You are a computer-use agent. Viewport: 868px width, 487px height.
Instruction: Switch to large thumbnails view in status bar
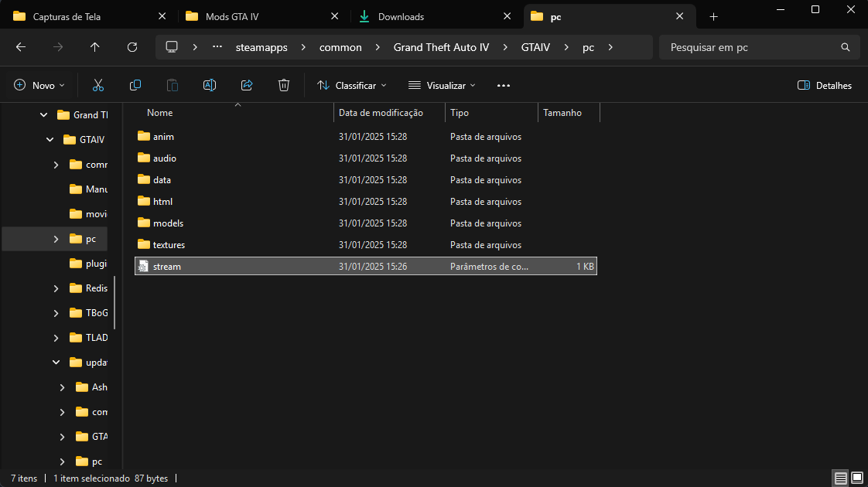[856, 478]
